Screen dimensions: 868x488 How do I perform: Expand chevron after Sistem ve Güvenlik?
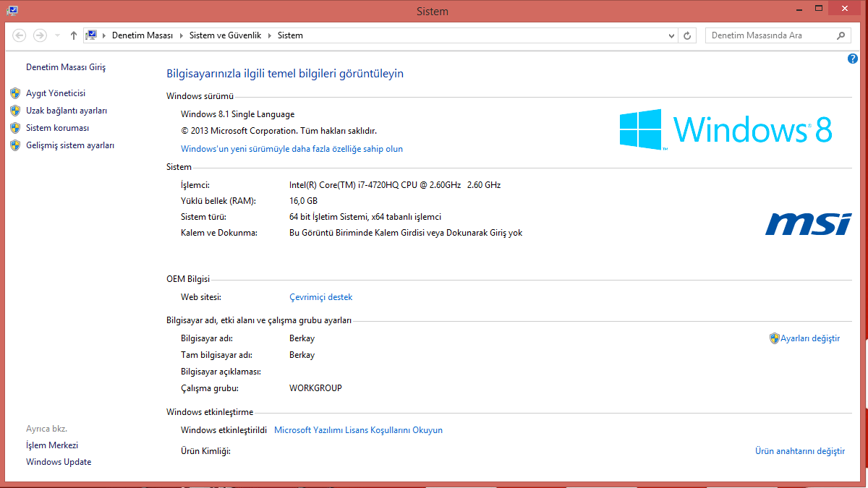tap(269, 35)
